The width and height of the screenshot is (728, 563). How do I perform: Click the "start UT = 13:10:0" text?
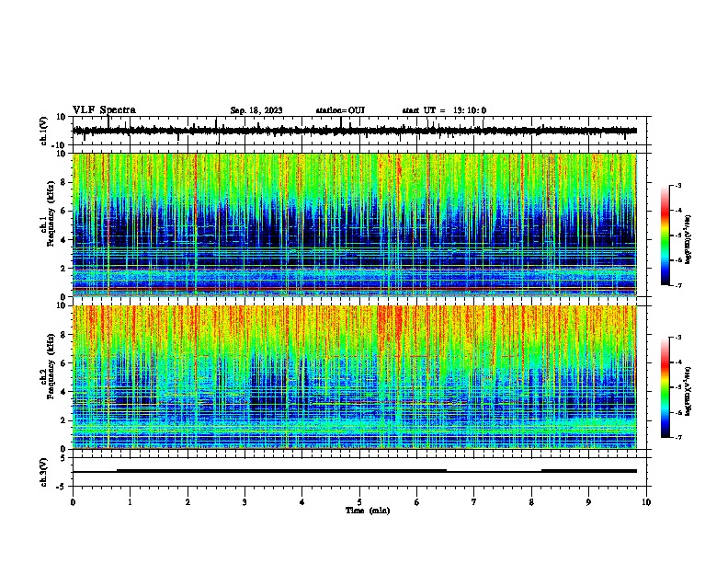click(444, 110)
